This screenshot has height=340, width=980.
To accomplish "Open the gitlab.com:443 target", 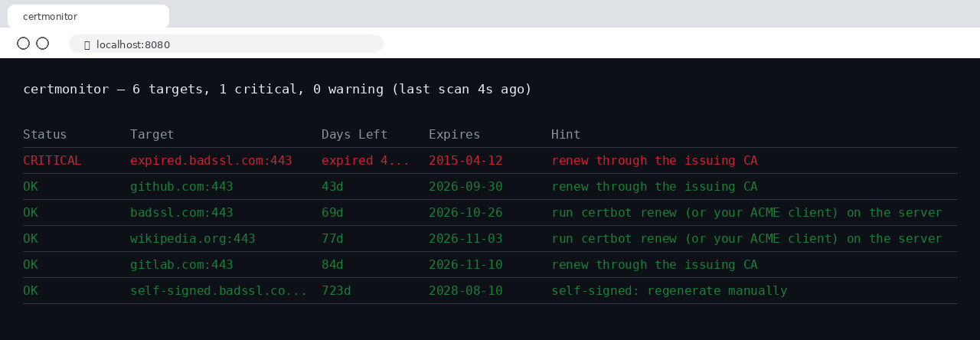I will tap(181, 265).
